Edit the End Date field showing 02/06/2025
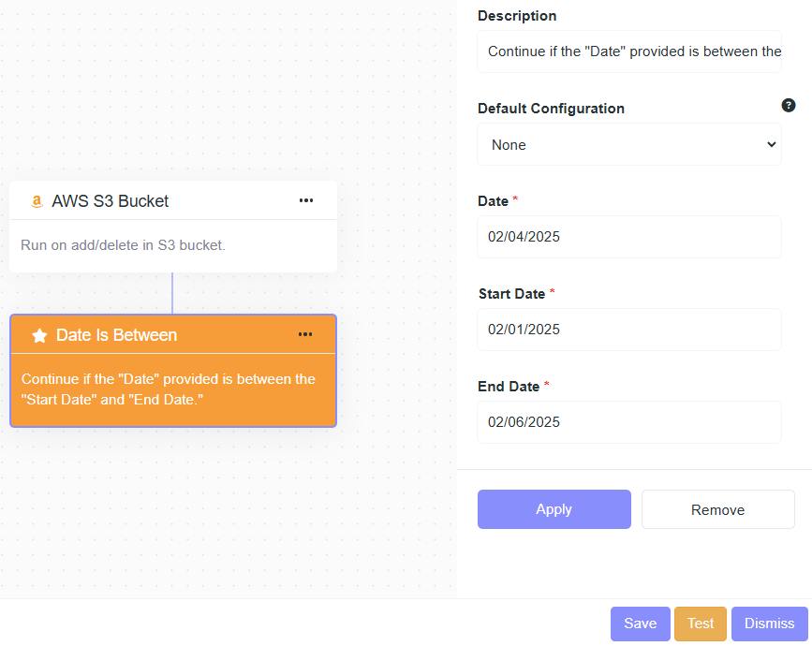The width and height of the screenshot is (812, 646). click(x=628, y=422)
